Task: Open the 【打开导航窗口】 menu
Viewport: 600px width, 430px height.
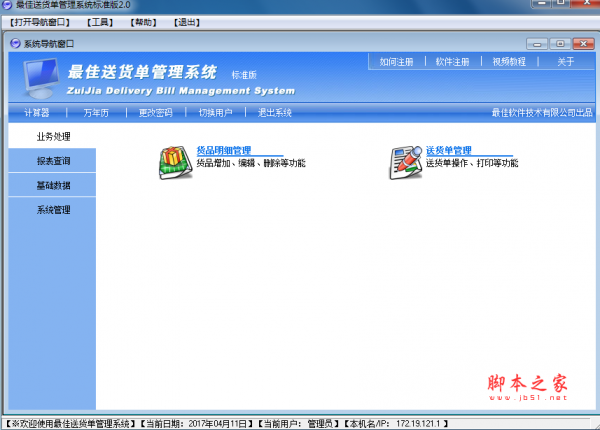Action: [40, 22]
